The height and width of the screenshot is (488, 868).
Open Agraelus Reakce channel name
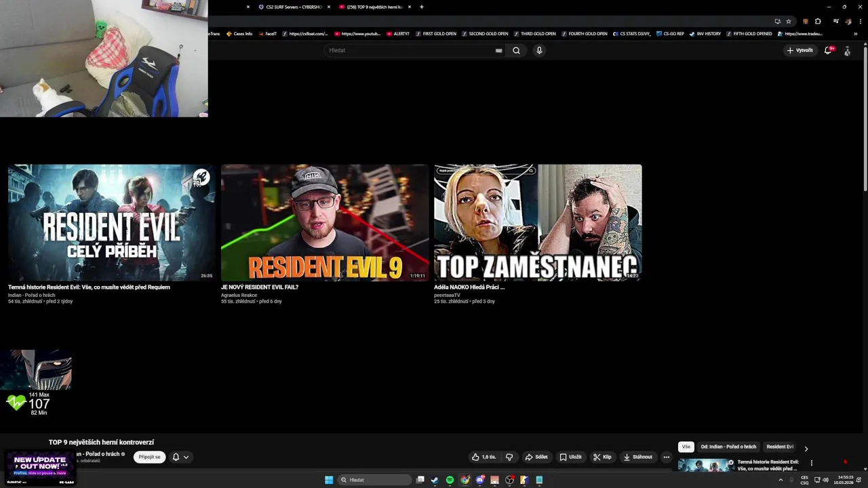coord(239,296)
